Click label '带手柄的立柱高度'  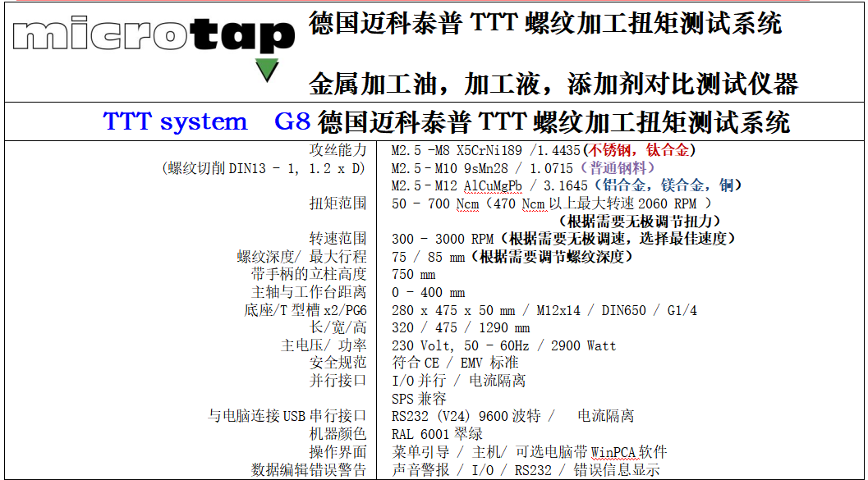coord(309,274)
